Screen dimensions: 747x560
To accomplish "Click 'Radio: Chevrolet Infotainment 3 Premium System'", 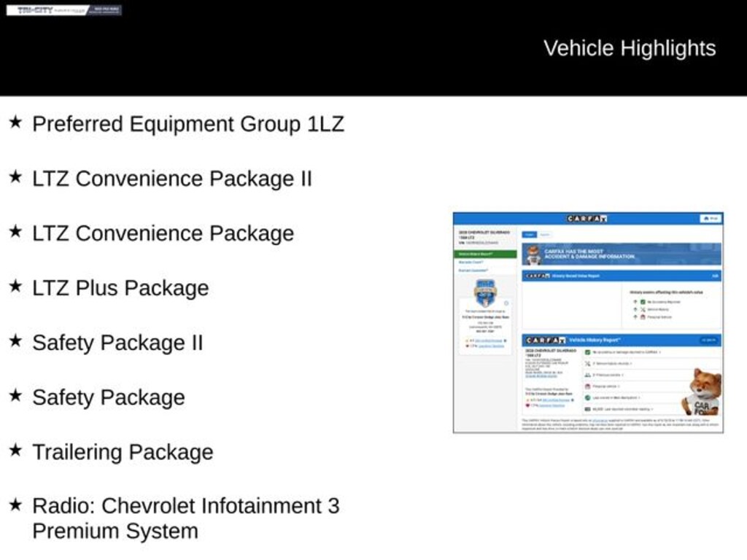I will 186,518.
